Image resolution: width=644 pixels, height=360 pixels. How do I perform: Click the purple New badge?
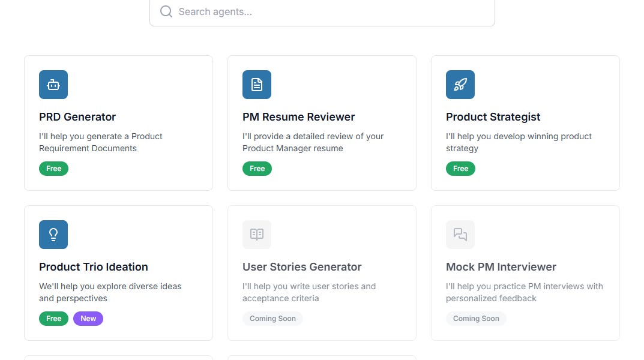[x=88, y=319]
